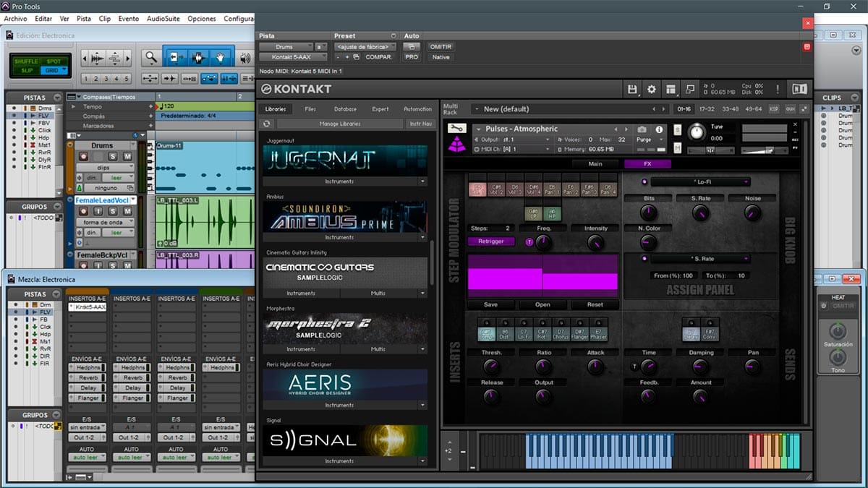Click the COMPAR. button in plugin header
This screenshot has height=488, width=868.
coord(378,56)
